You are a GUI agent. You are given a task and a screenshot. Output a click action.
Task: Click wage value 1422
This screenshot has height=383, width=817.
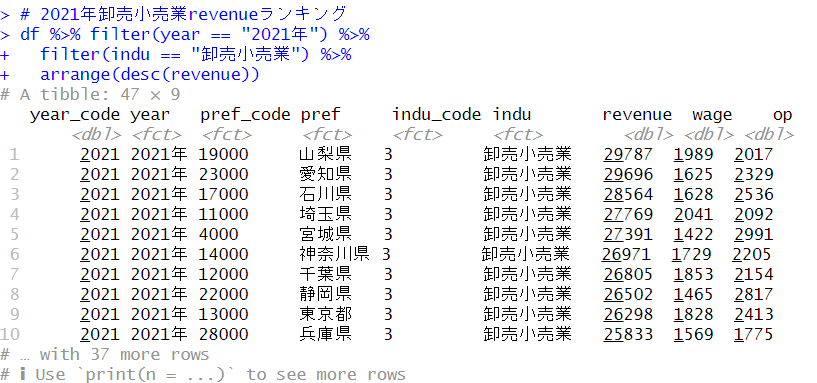[693, 234]
